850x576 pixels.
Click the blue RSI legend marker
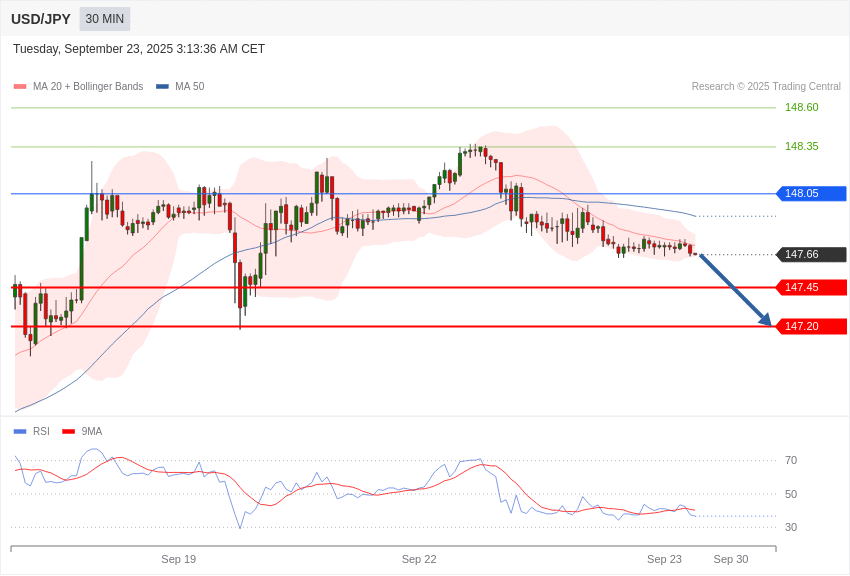(x=20, y=432)
